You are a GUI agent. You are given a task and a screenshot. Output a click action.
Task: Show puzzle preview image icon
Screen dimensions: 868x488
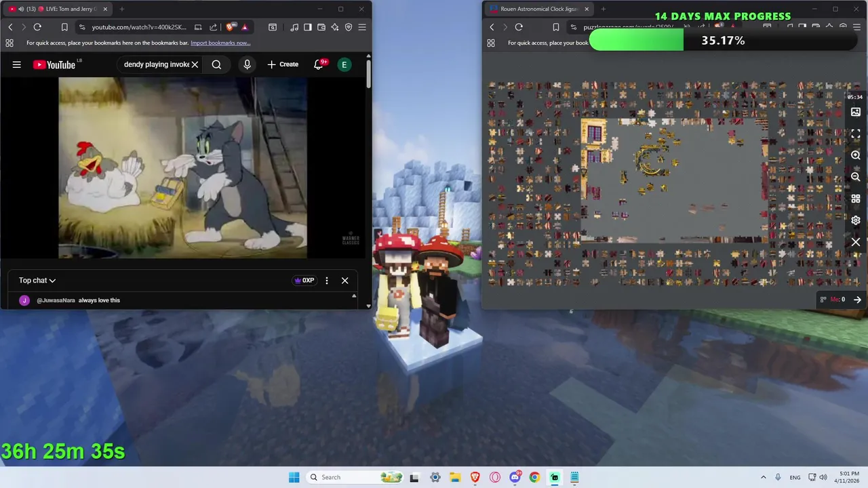tap(856, 112)
